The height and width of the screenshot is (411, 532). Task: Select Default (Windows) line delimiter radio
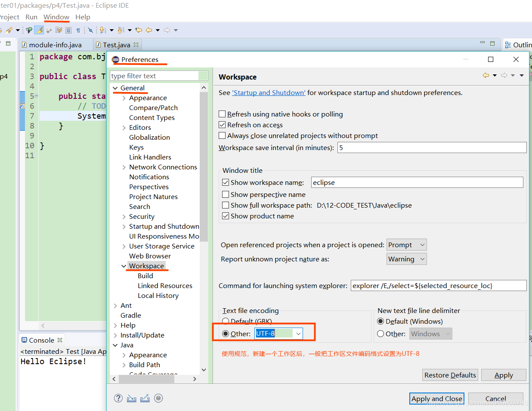pos(380,321)
